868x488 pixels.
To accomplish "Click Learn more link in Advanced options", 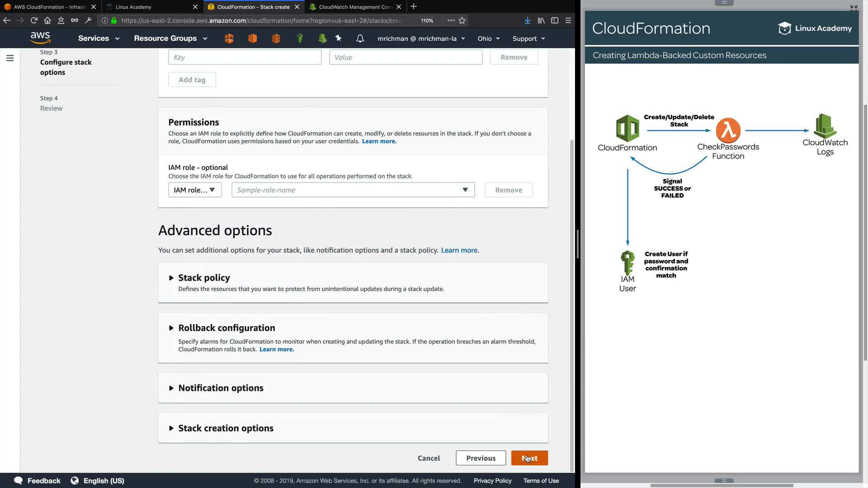I will pos(459,250).
